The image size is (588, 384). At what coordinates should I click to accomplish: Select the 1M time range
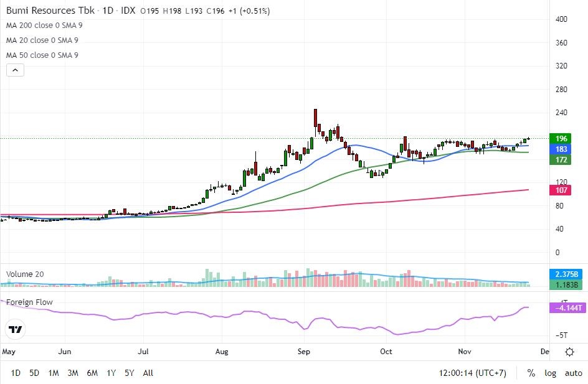click(x=54, y=373)
